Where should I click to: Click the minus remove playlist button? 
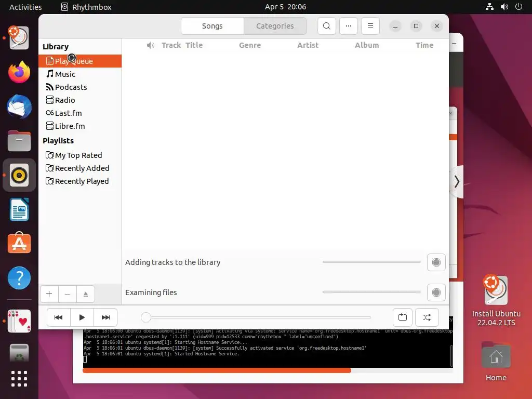click(68, 294)
